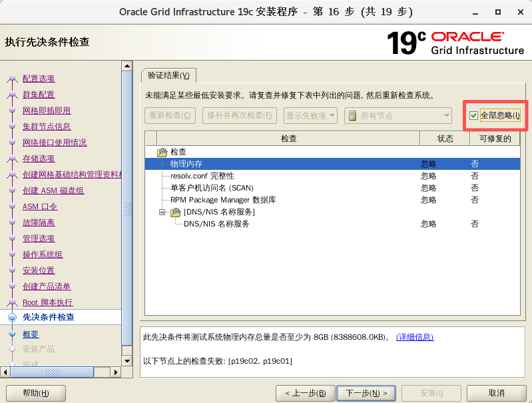Click the 可修复的 column header
The height and width of the screenshot is (403, 532).
click(495, 139)
